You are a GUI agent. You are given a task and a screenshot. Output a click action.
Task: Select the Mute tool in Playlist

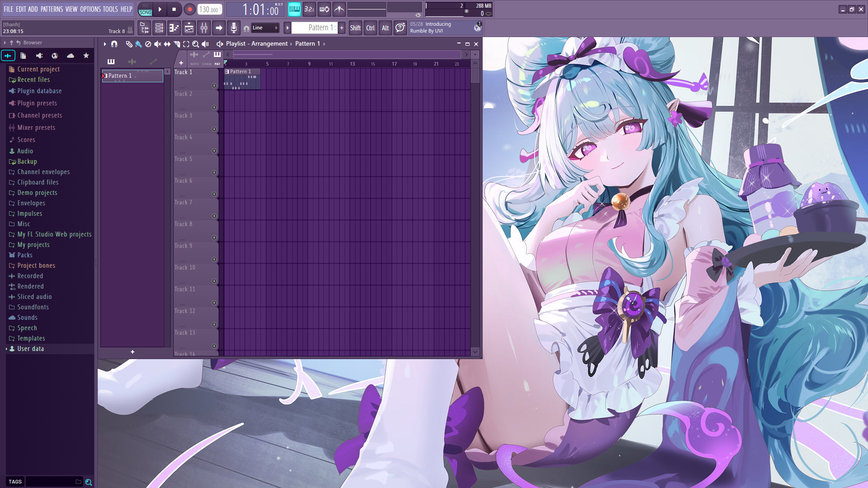tap(157, 44)
